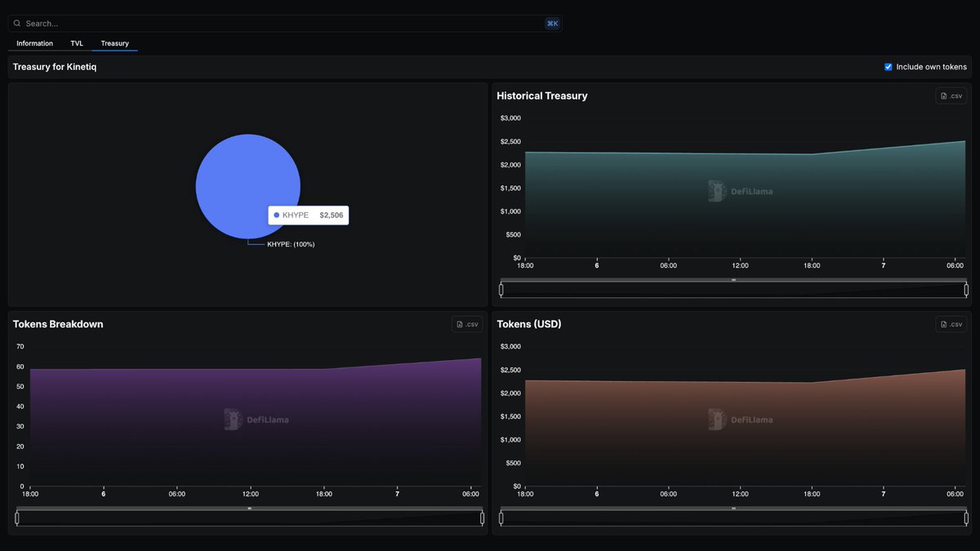Viewport: 980px width, 551px height.
Task: Click the magnifier icon in search bar
Action: tap(17, 24)
